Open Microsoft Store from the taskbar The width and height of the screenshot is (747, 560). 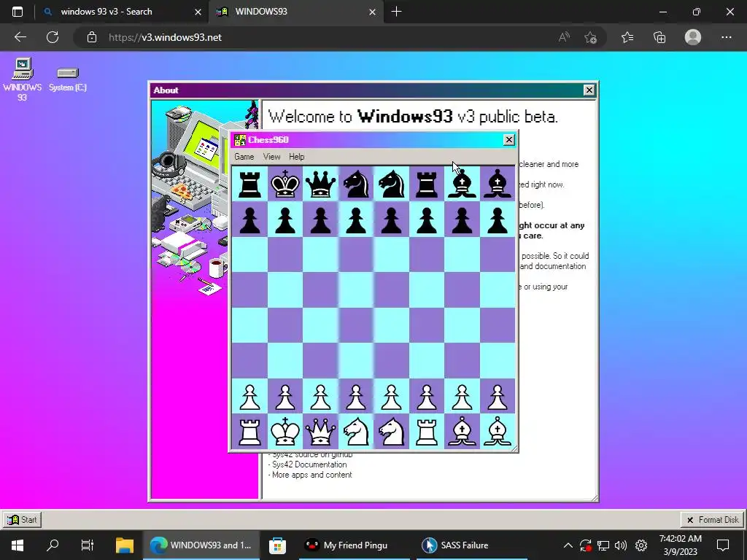click(x=277, y=545)
